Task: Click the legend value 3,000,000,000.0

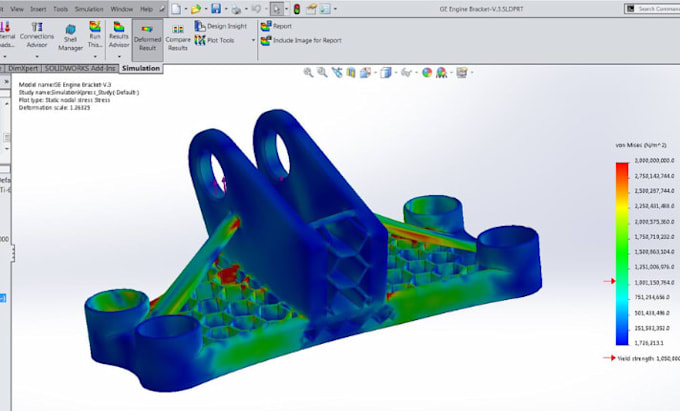Action: 654,160
